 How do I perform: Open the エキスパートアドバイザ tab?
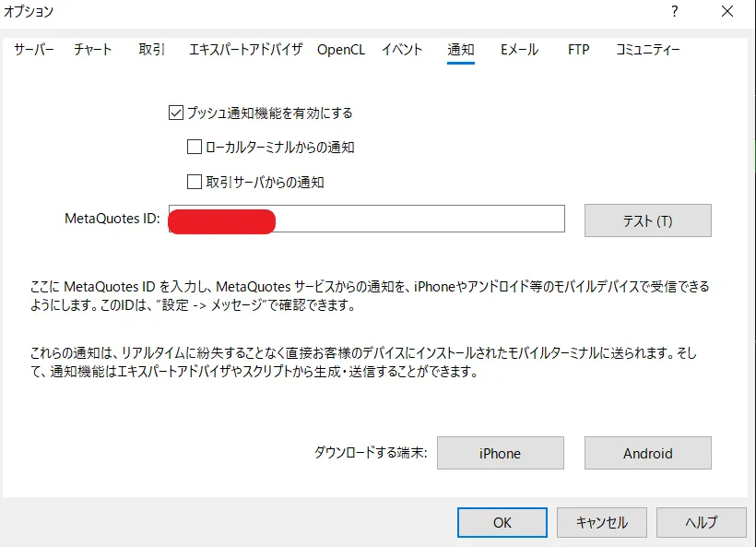[x=244, y=51]
